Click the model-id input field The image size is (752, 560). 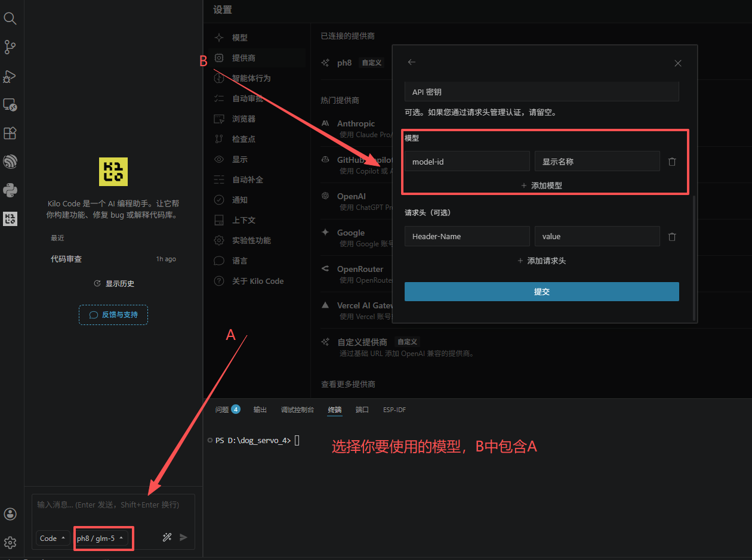[467, 162]
